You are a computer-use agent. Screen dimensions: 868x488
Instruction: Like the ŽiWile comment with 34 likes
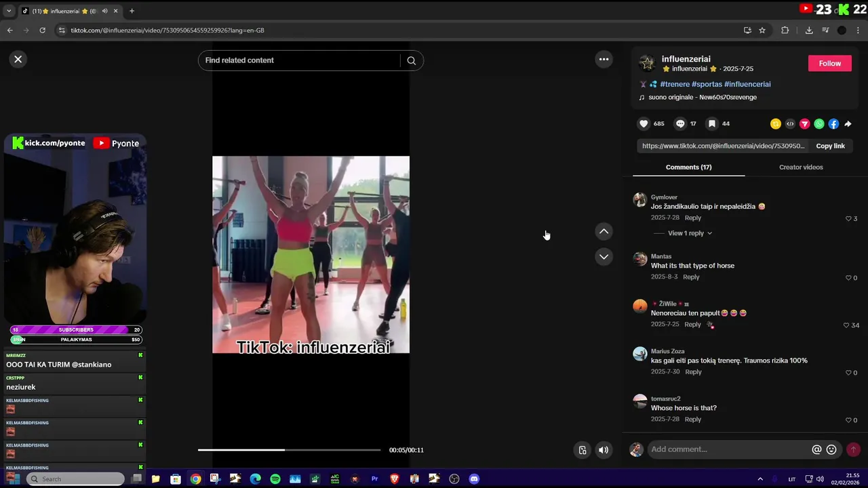pos(846,325)
